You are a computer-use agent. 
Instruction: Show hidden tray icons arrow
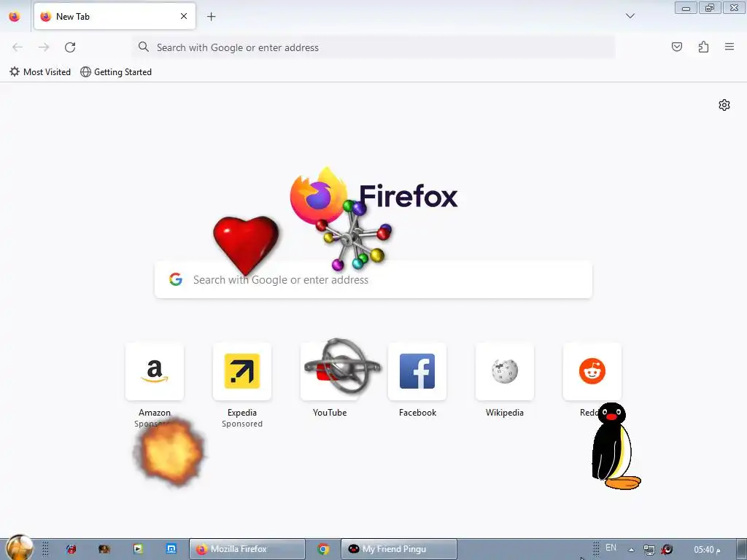[x=631, y=550]
